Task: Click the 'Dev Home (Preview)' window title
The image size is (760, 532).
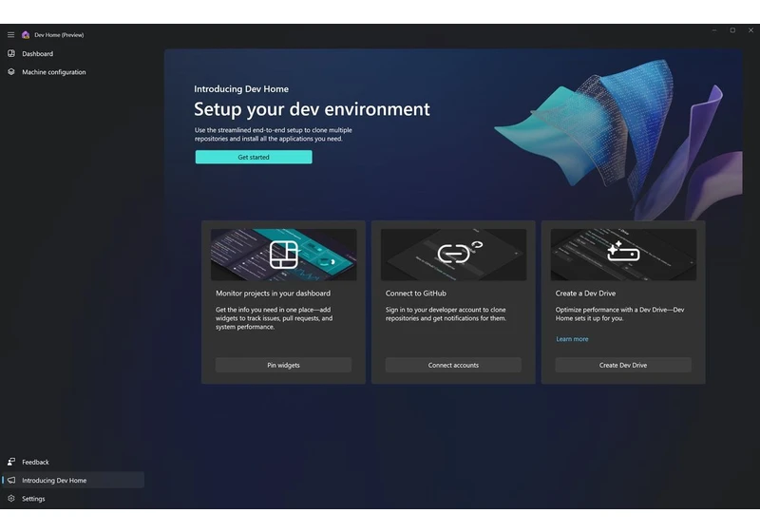Action: pos(59,35)
